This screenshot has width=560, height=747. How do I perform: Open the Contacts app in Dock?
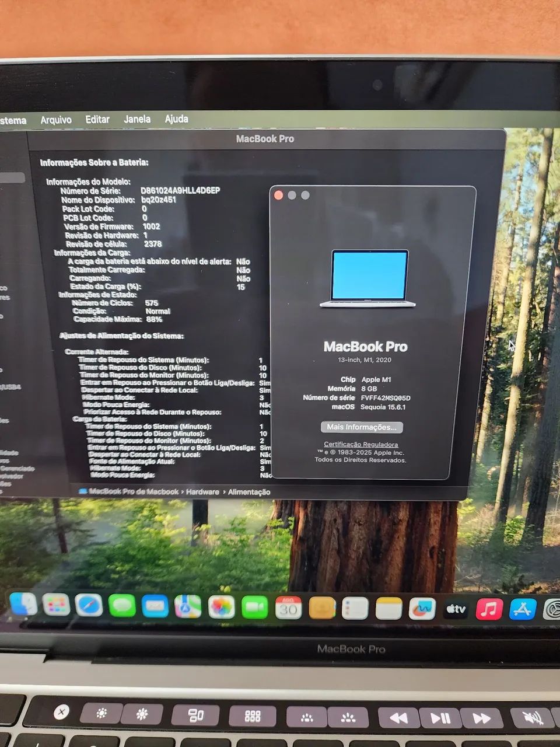(x=322, y=609)
